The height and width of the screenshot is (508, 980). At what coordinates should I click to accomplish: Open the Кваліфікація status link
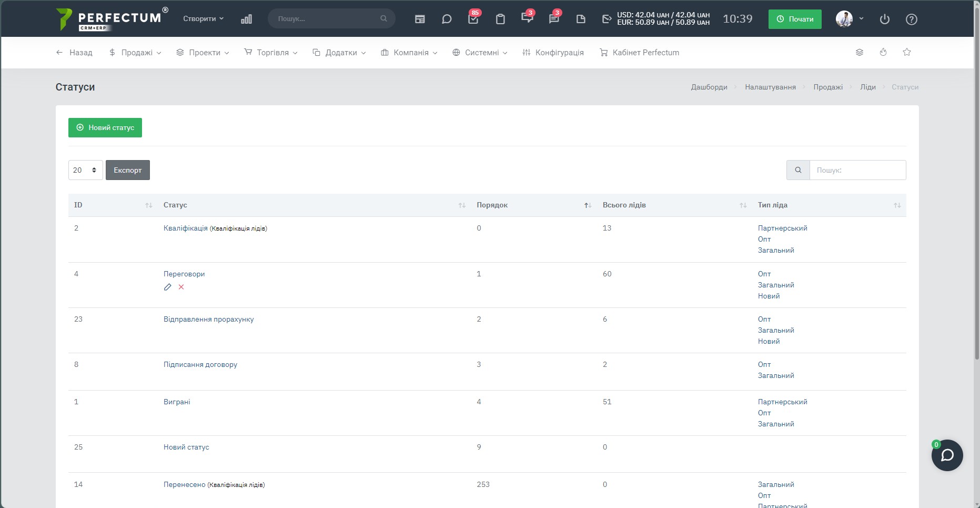(x=186, y=228)
